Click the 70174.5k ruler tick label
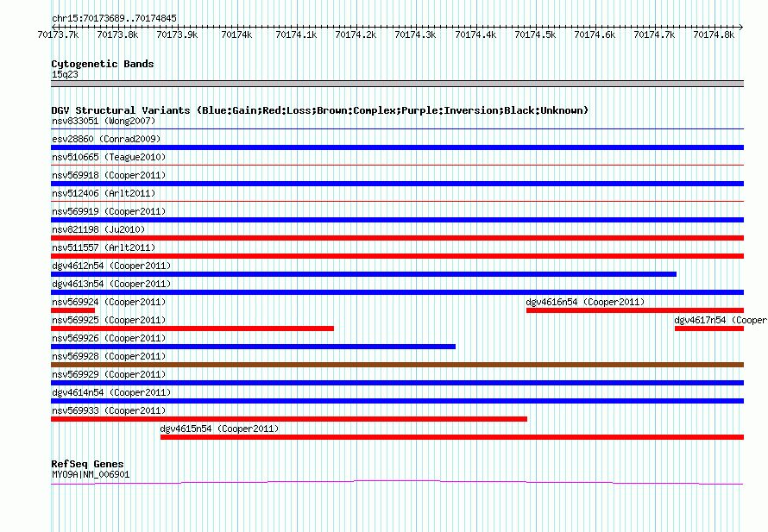Screen dimensions: 768x532 coord(535,34)
